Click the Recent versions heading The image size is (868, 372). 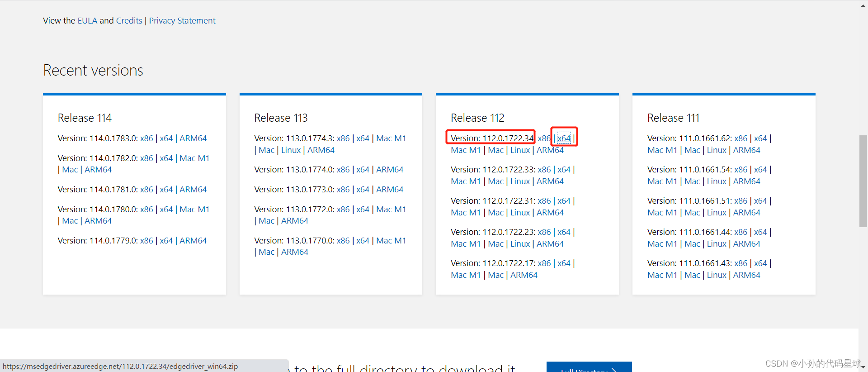pyautogui.click(x=93, y=71)
